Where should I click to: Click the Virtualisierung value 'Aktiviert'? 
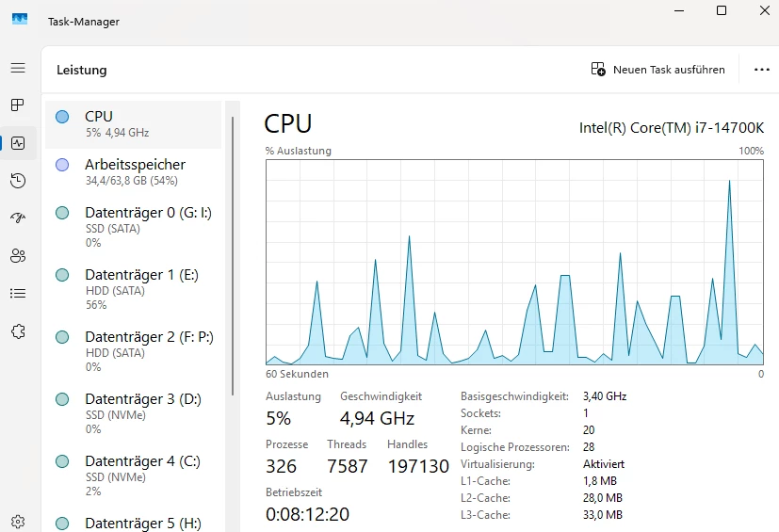(604, 464)
